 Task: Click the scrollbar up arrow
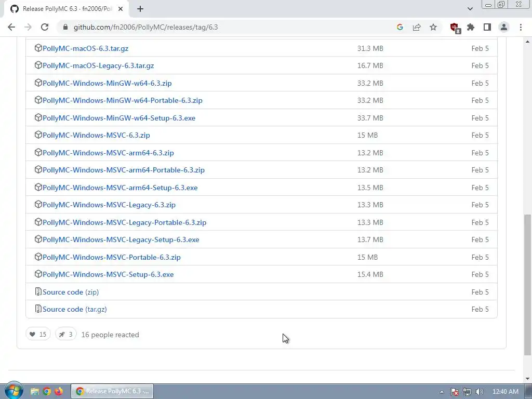click(528, 42)
